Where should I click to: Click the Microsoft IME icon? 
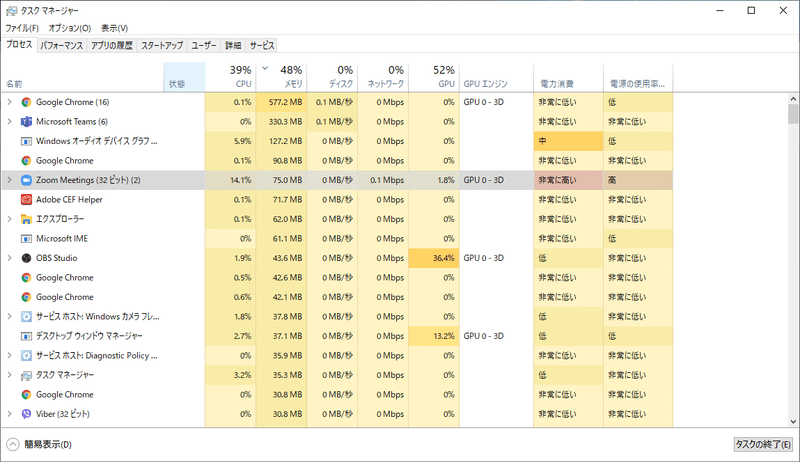coord(26,239)
